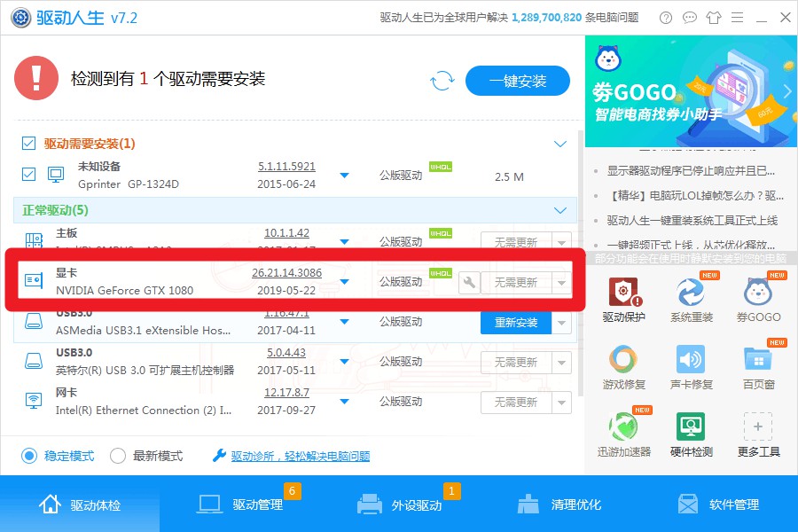The height and width of the screenshot is (532, 798).
Task: Switch to 驱动管理 tab
Action: 239,505
